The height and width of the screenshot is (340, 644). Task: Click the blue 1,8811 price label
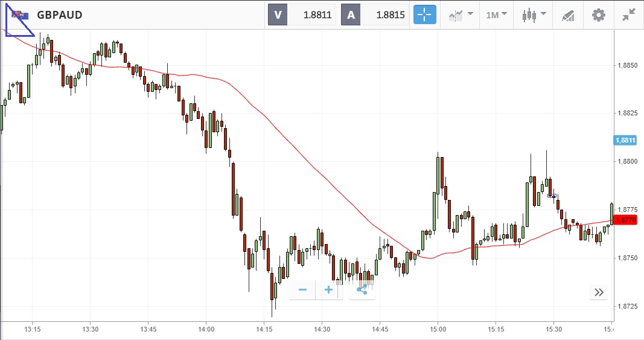point(625,140)
